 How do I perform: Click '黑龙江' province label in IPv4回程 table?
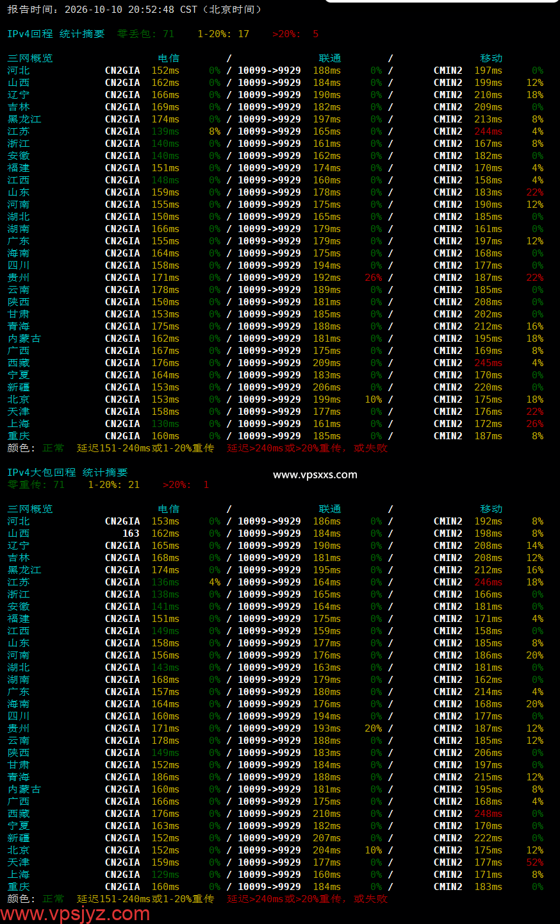tap(24, 119)
